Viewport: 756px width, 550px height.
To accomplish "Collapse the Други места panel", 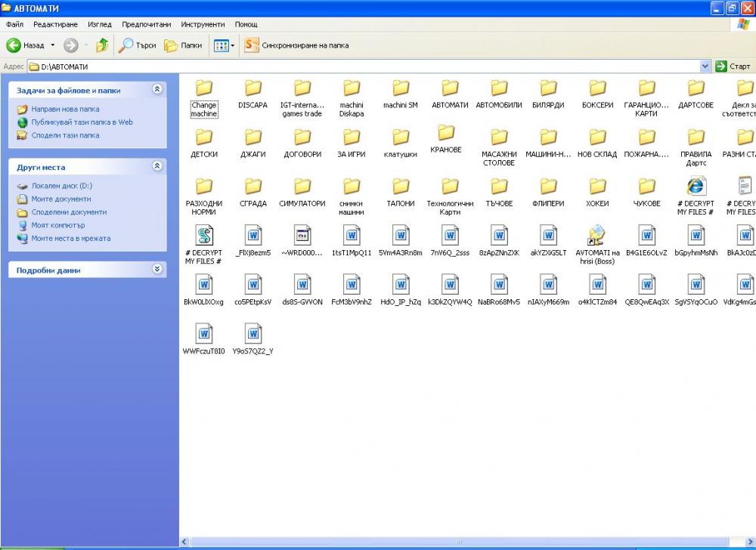I will tap(157, 166).
